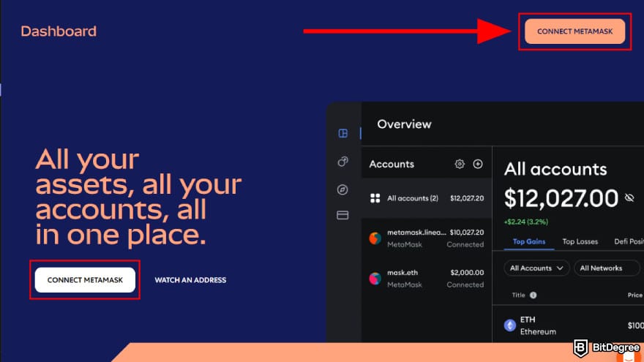Switch to the Top Losses tab

580,241
